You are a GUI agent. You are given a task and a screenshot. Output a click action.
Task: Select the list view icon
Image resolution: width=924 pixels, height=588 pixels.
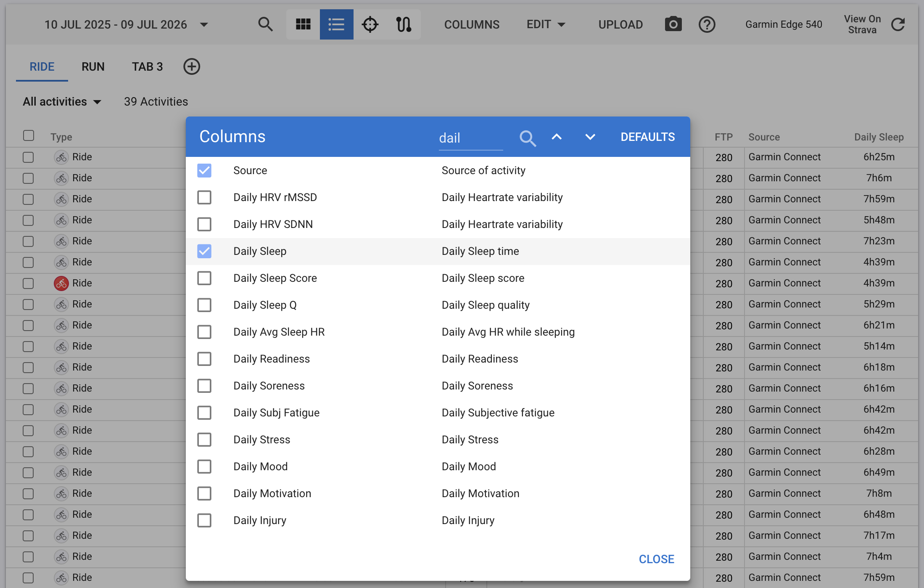point(336,24)
